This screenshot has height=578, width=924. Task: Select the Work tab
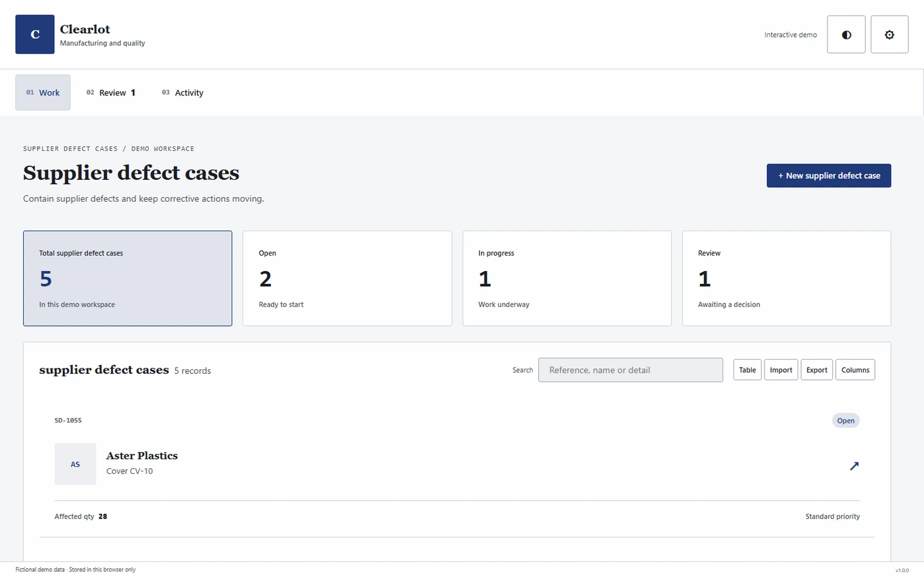point(43,92)
